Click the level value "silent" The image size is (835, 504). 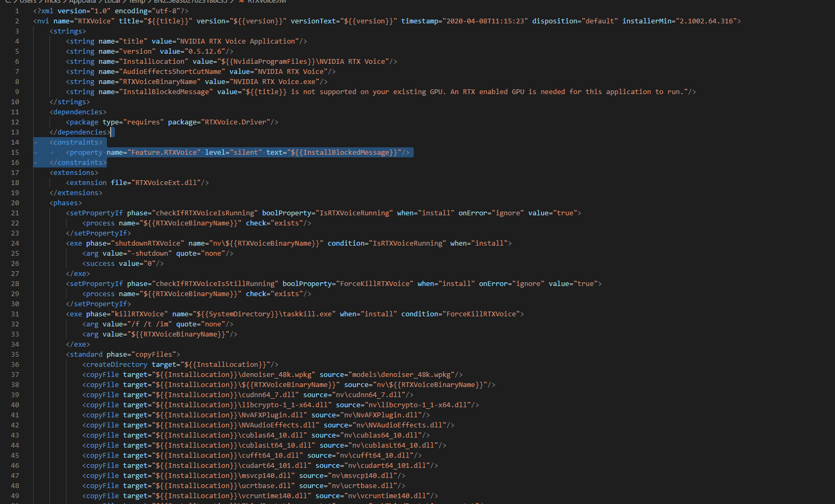246,152
